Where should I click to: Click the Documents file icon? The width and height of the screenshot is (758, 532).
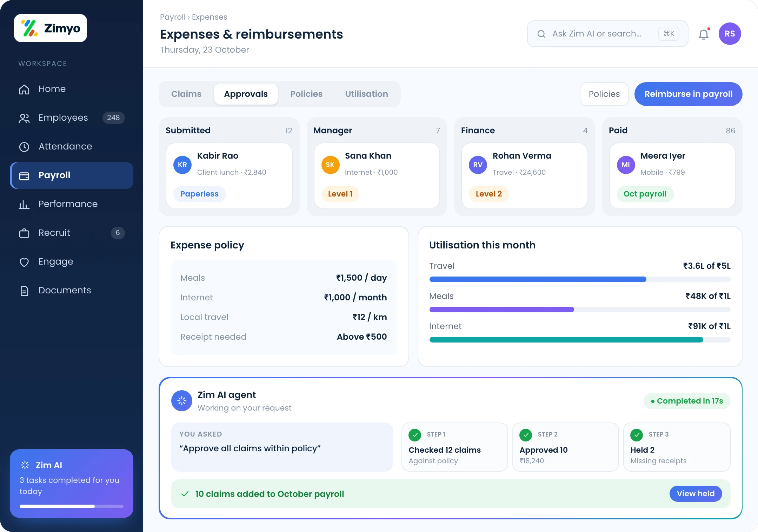click(x=24, y=291)
